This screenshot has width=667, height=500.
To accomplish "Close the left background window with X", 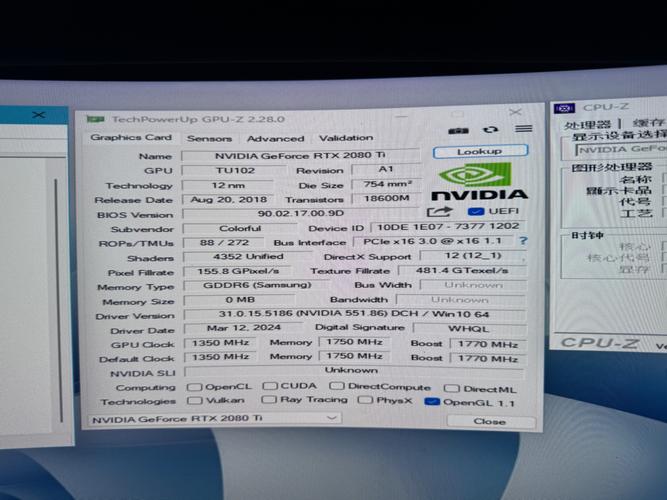I will point(39,115).
